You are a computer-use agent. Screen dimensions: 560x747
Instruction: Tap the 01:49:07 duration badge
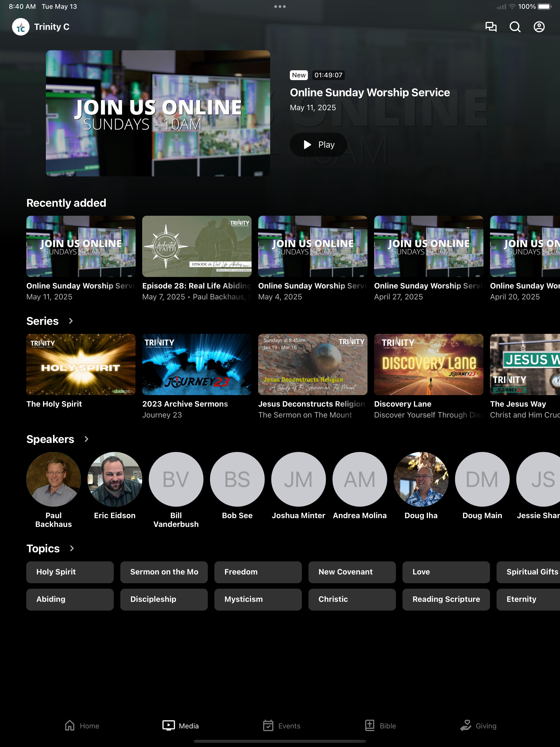328,75
